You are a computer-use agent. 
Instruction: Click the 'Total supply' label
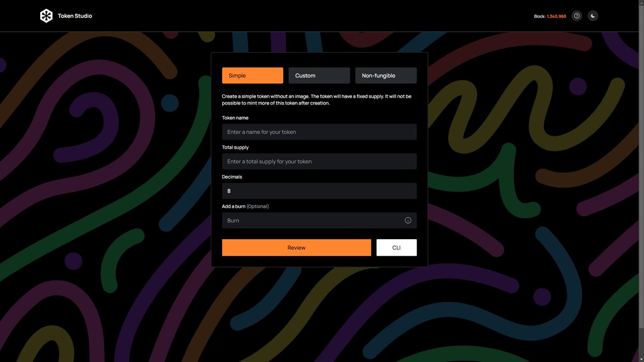[236, 147]
